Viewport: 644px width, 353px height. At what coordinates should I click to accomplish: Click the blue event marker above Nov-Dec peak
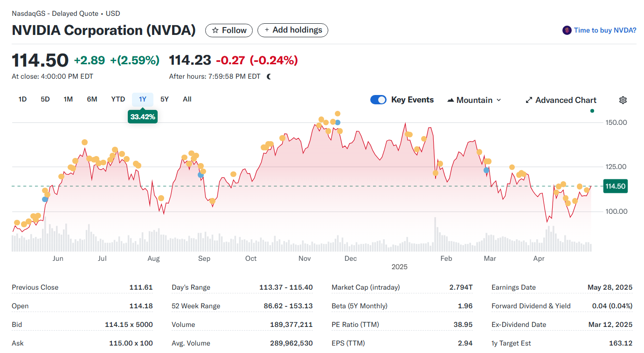[x=338, y=122]
